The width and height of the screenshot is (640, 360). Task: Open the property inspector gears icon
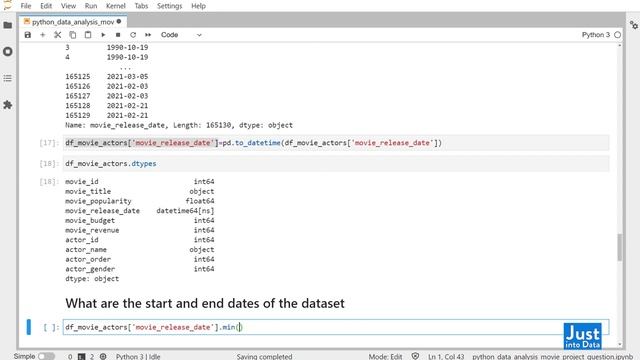coord(633,25)
